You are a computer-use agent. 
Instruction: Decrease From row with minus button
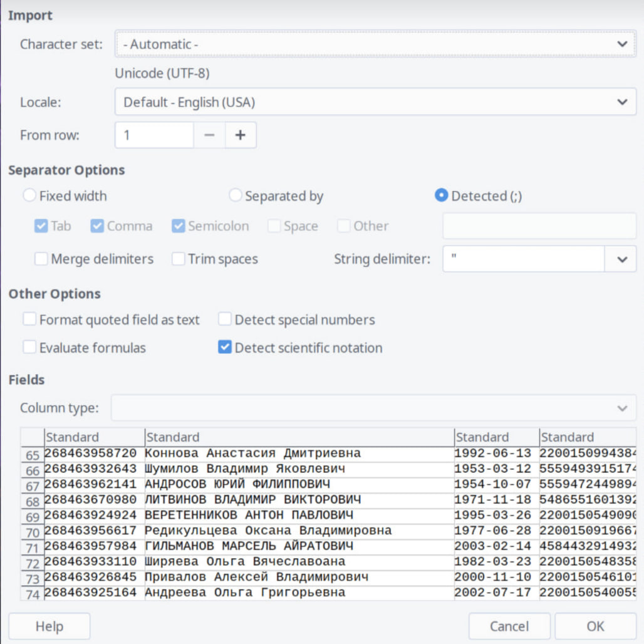(x=209, y=135)
